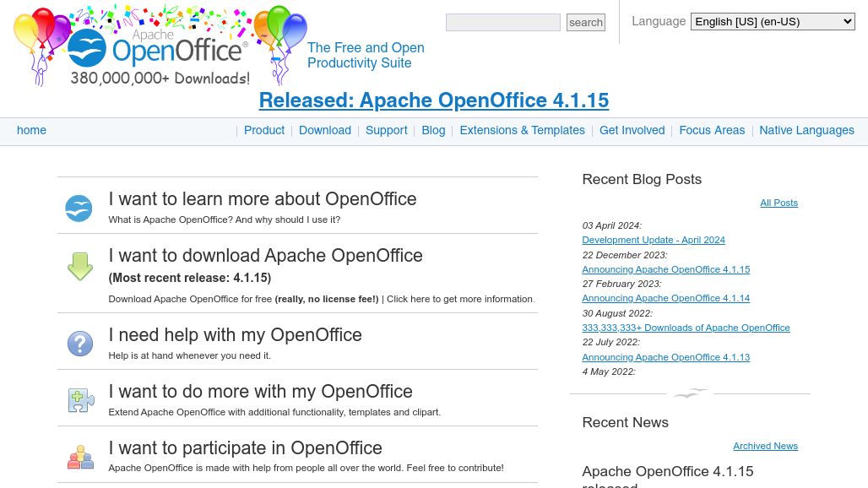This screenshot has width=868, height=488.
Task: Click the '27 February 2023:' date
Action: [x=621, y=284]
